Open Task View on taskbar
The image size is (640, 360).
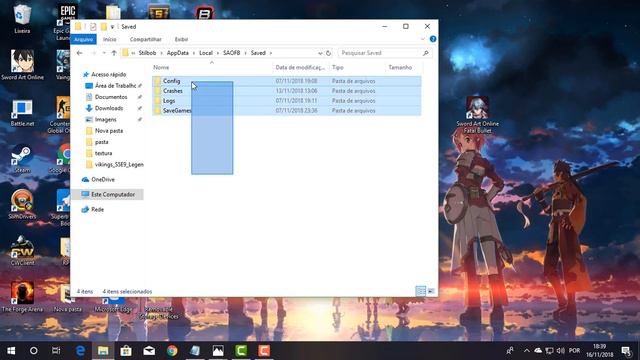click(56, 351)
